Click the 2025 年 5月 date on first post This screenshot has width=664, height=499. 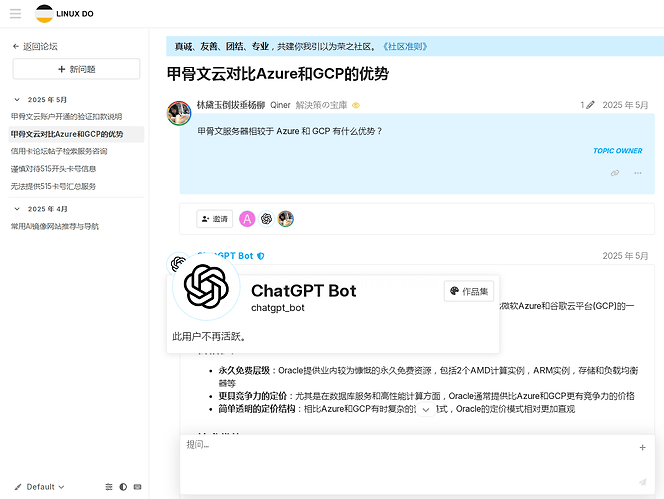coord(625,105)
